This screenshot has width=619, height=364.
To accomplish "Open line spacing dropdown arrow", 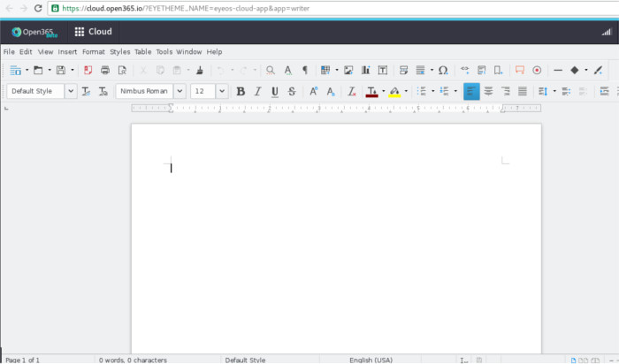I will tap(554, 92).
